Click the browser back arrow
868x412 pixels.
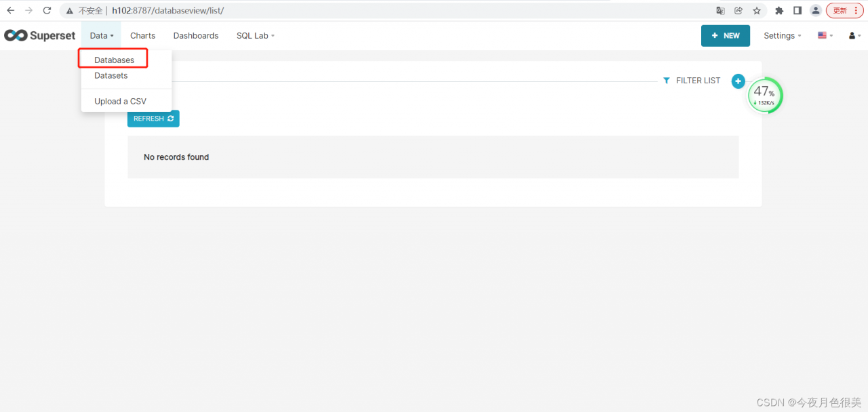point(10,11)
